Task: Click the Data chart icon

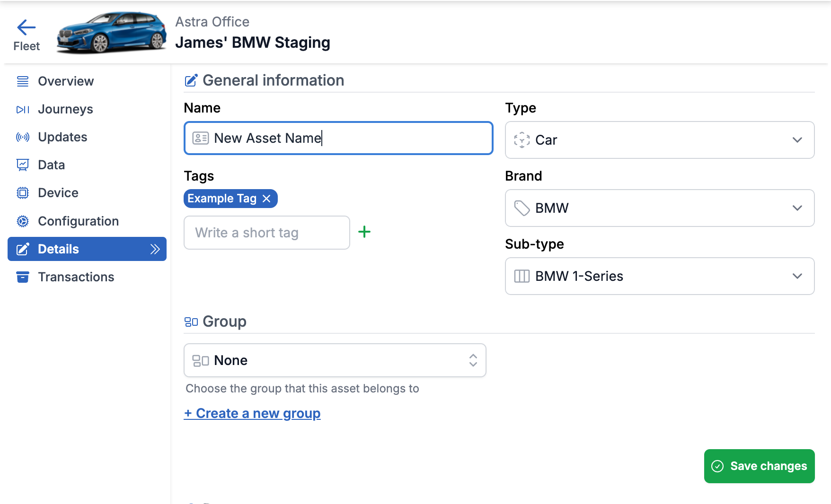Action: [22, 165]
